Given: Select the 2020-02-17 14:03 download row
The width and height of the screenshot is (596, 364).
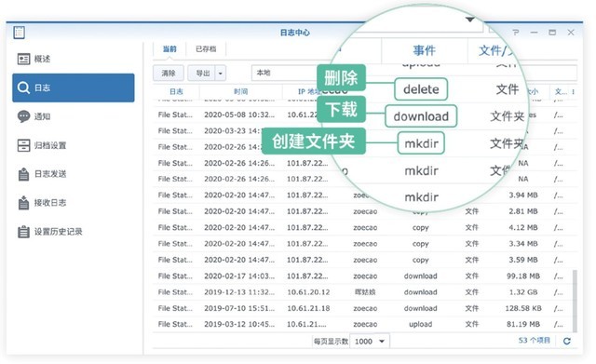Looking at the screenshot, I should point(362,276).
